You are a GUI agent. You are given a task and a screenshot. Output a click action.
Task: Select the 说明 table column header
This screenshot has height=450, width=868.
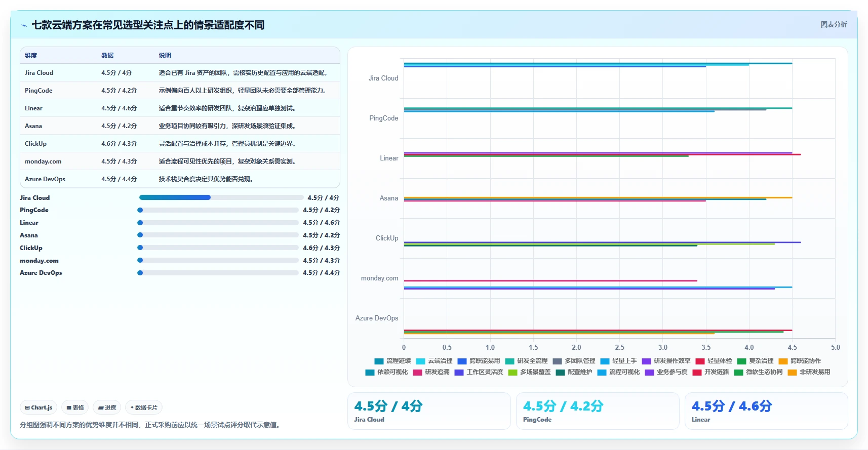(165, 56)
